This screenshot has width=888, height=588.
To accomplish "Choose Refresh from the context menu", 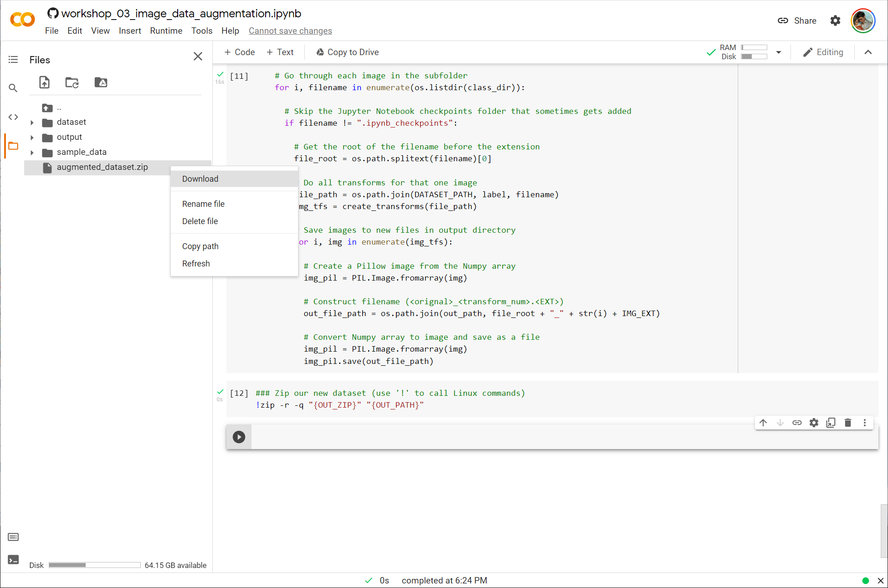I will 234,264.
